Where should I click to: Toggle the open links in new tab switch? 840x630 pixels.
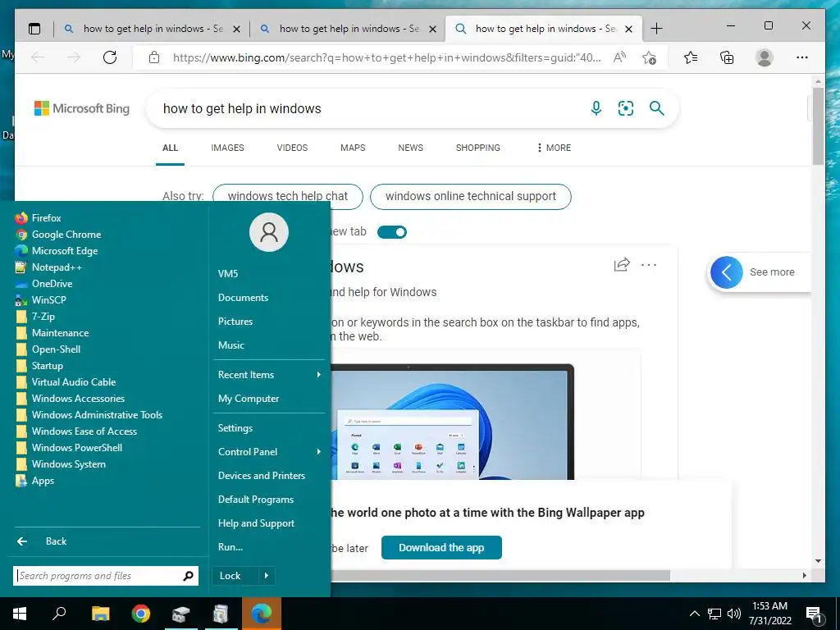coord(392,232)
